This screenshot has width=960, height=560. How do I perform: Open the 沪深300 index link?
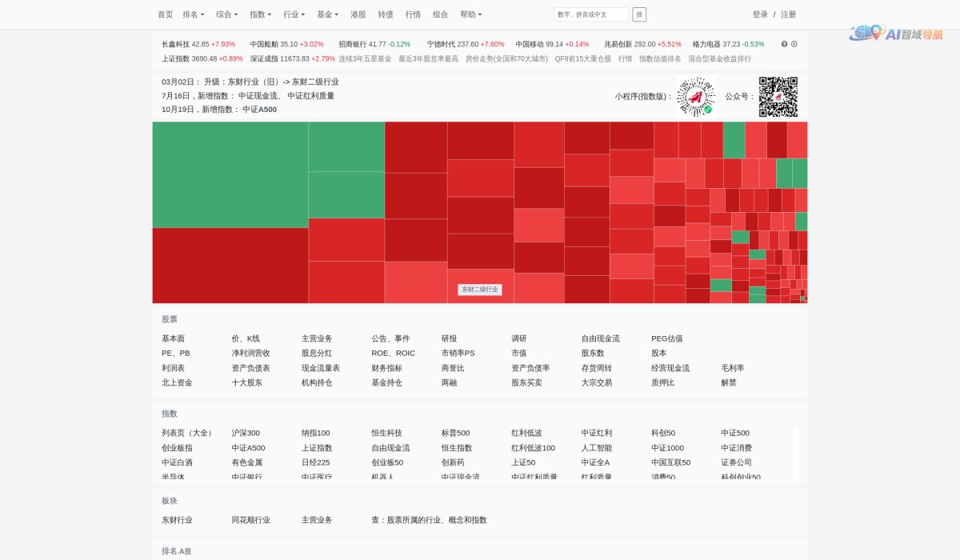pos(246,433)
